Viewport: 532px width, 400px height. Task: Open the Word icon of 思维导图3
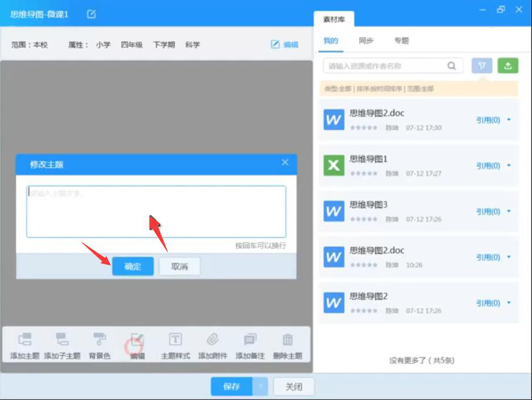[334, 211]
